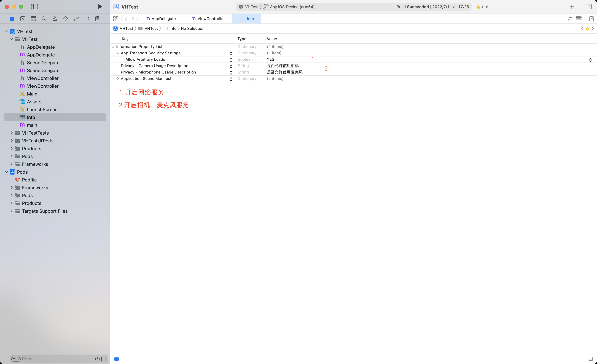Open key stepper for Allow Arbitrary Loads
The height and width of the screenshot is (364, 597).
coord(231,60)
